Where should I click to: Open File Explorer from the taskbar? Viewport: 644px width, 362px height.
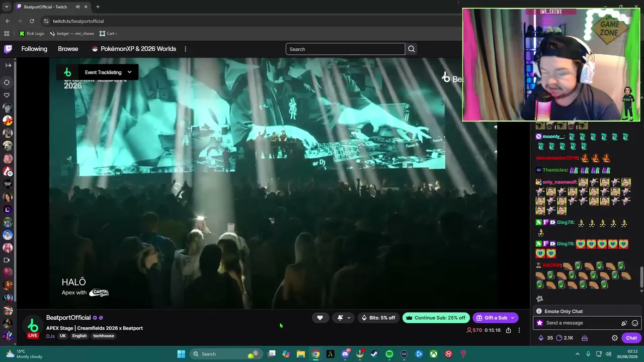(300, 354)
